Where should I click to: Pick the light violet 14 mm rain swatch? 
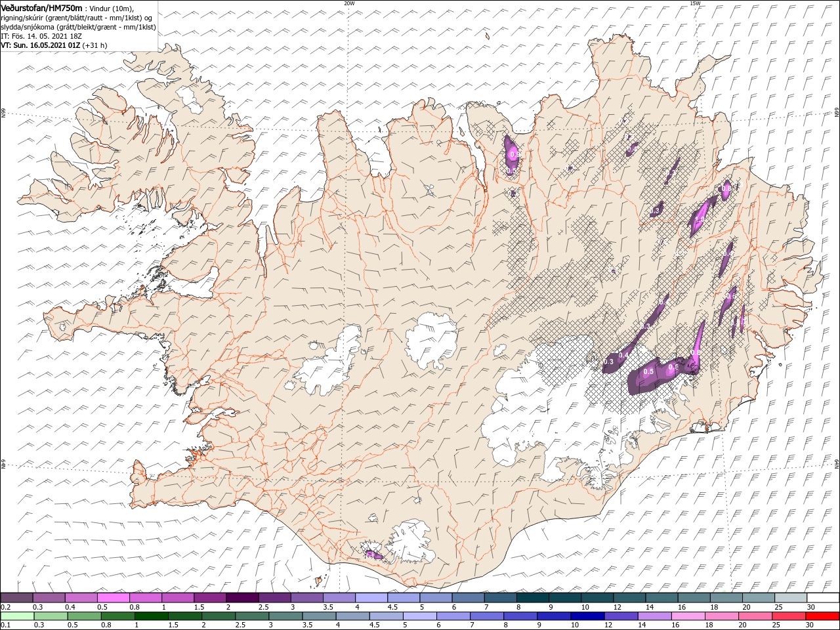tap(655, 616)
